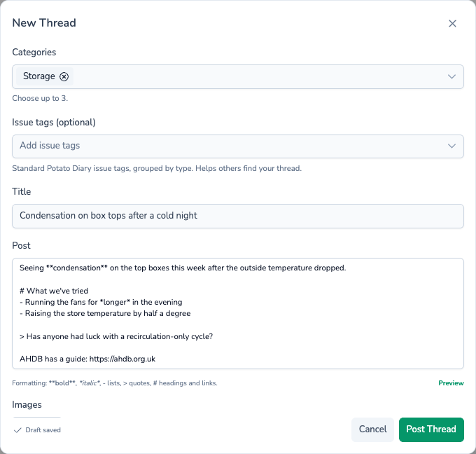The width and height of the screenshot is (476, 454).
Task: Click into the Title input field
Action: click(238, 216)
